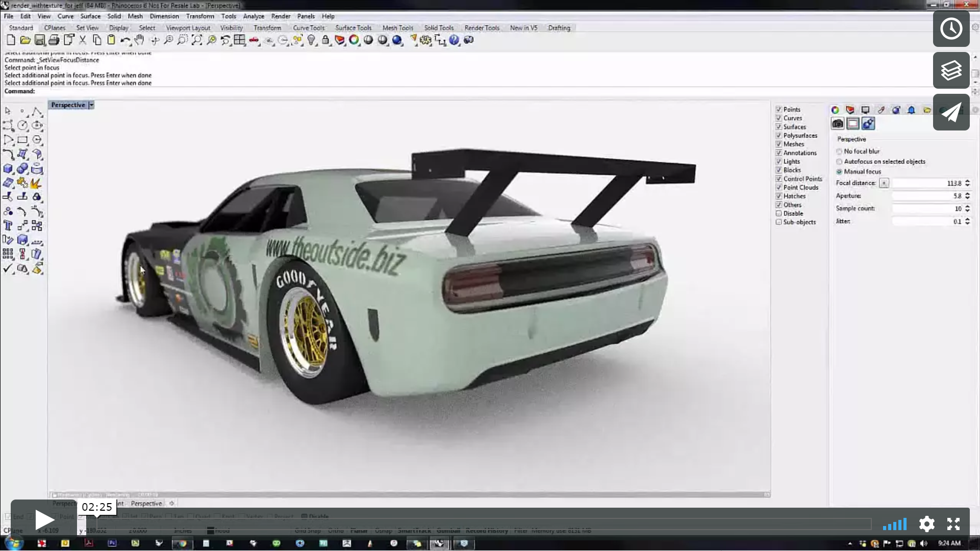
Task: Enable the Sub-objects filter checkbox
Action: tap(779, 222)
